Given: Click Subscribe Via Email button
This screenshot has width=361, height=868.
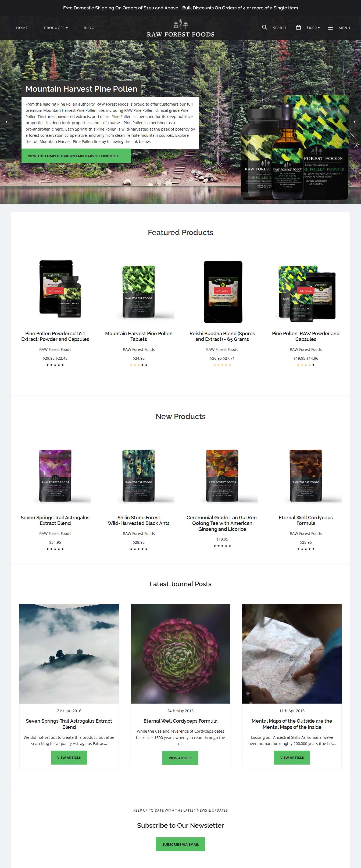Looking at the screenshot, I should (180, 844).
